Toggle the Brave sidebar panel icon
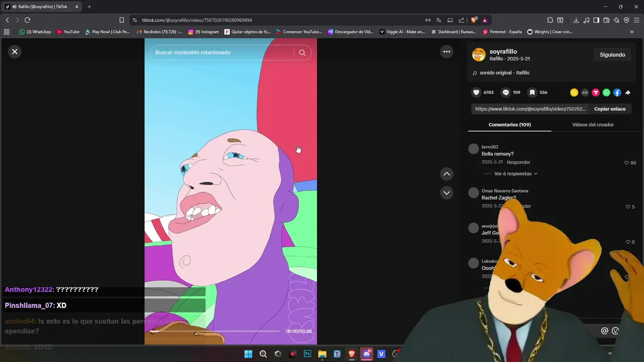The width and height of the screenshot is (644, 362). click(596, 20)
